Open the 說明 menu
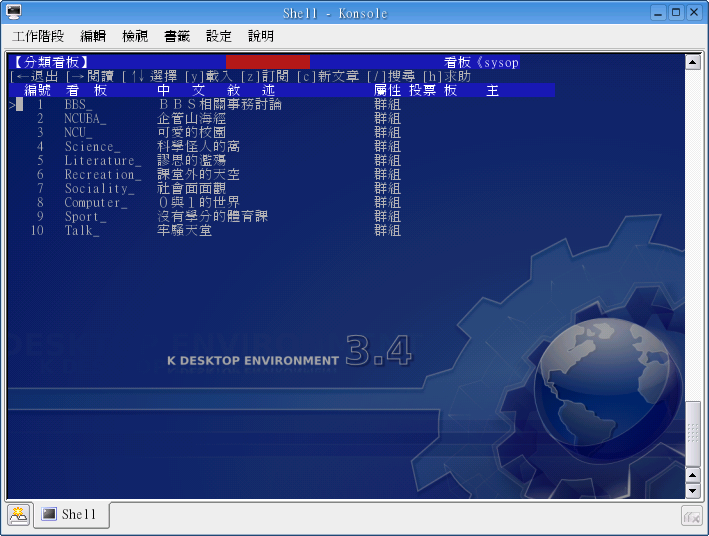Viewport: 709px width, 536px height. (261, 36)
